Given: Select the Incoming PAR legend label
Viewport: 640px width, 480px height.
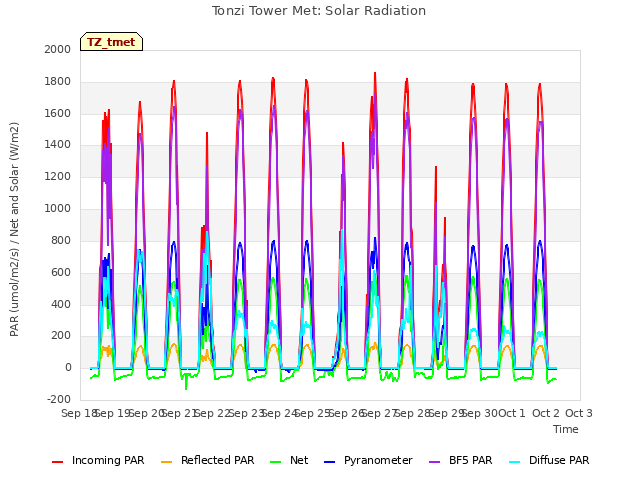Looking at the screenshot, I should click(x=108, y=460).
